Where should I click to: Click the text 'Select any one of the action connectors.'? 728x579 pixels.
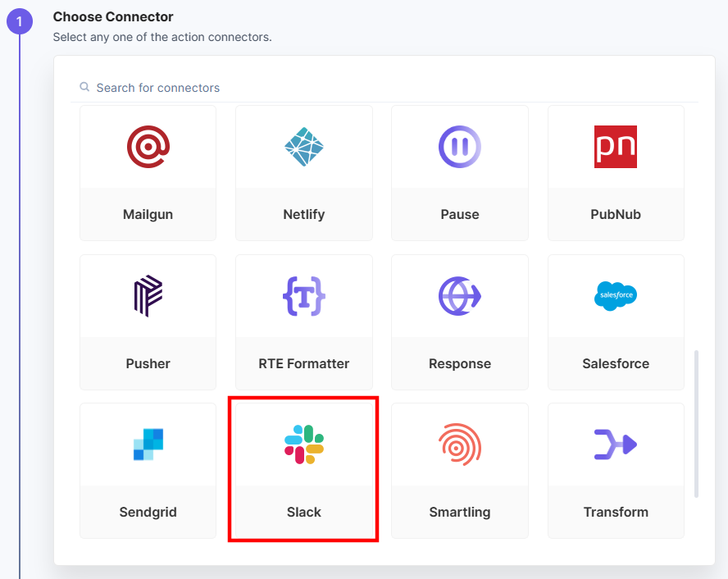[x=162, y=37]
